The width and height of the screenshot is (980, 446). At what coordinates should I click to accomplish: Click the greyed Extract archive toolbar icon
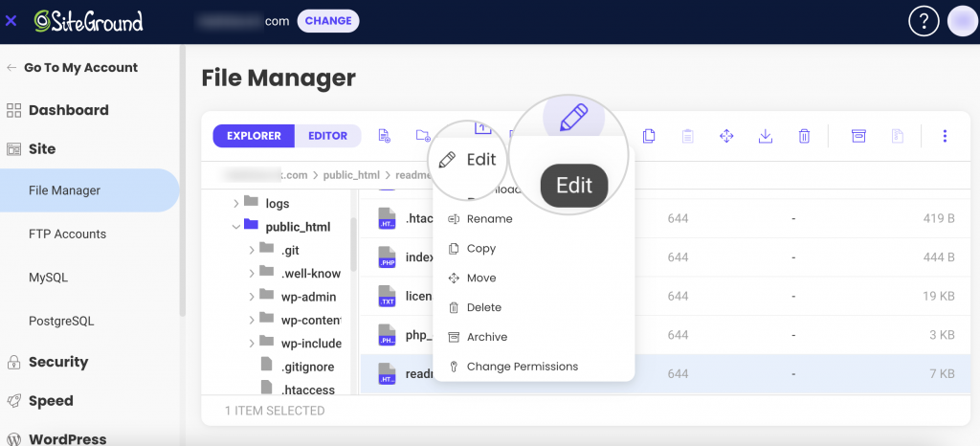coord(897,136)
